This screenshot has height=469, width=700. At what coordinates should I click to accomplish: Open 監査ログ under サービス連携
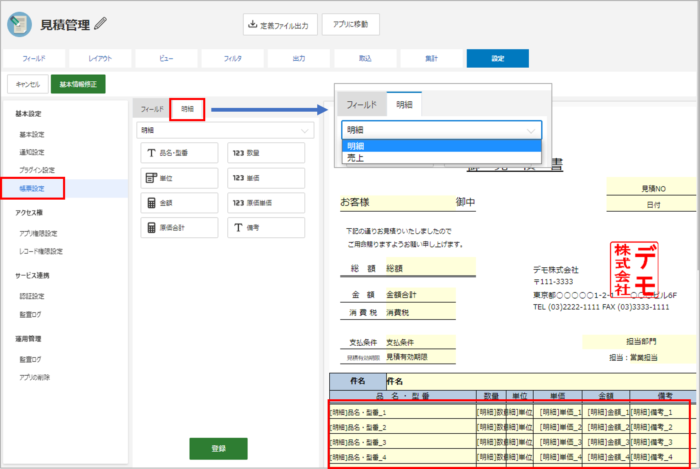click(30, 315)
